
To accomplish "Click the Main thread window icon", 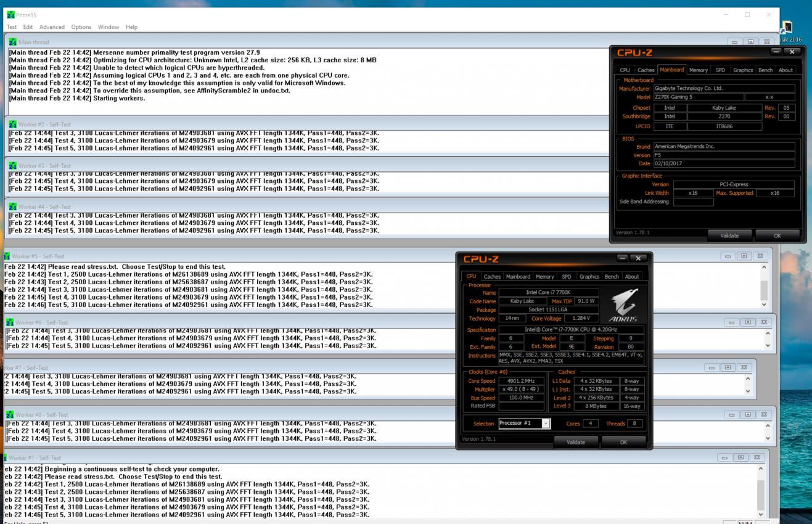I will 12,42.
